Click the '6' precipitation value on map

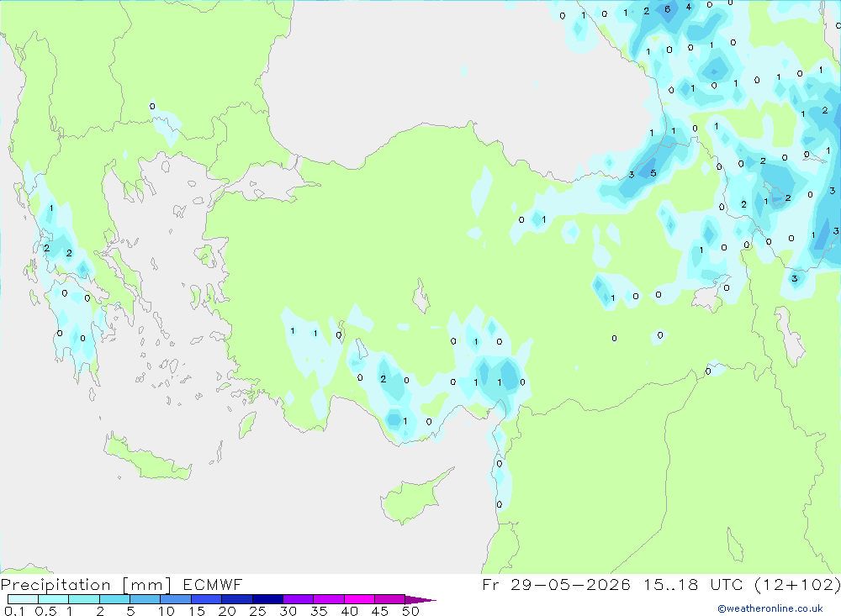[x=667, y=9]
